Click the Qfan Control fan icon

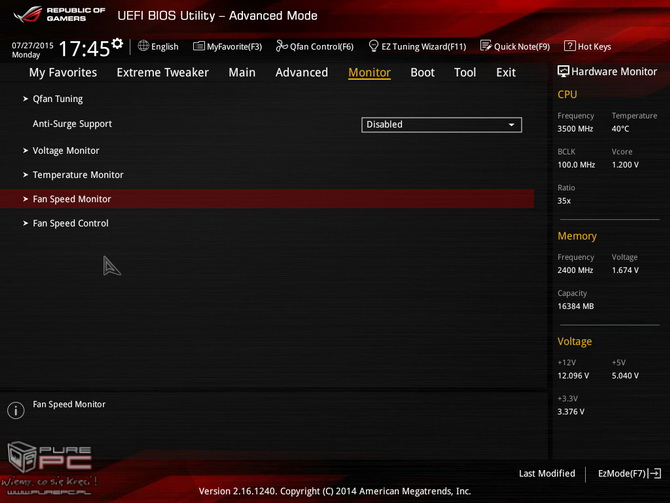pos(281,46)
